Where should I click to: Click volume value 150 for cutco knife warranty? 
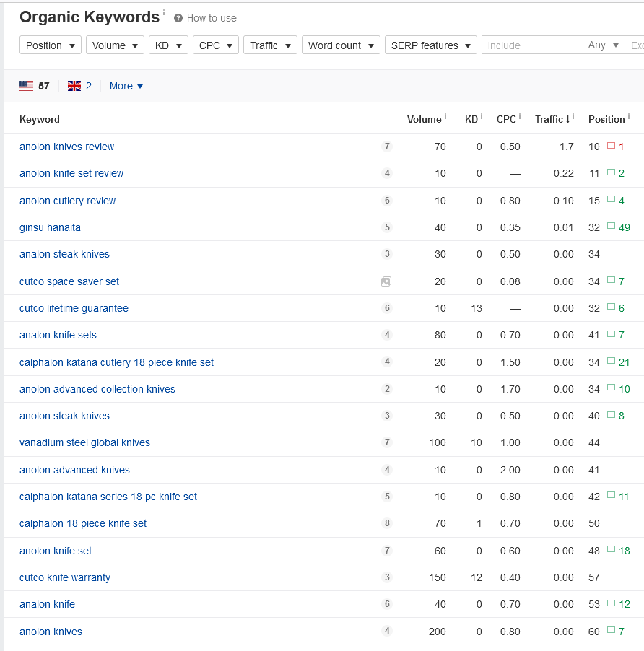438,577
